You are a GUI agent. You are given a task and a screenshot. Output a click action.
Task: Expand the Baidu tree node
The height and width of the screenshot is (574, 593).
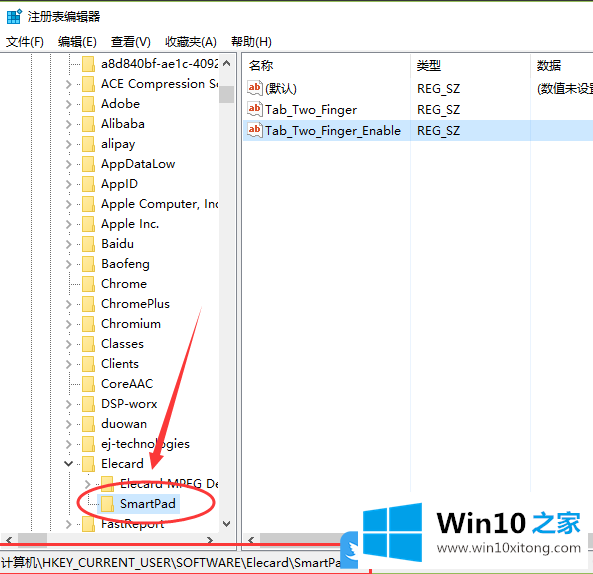[x=68, y=244]
